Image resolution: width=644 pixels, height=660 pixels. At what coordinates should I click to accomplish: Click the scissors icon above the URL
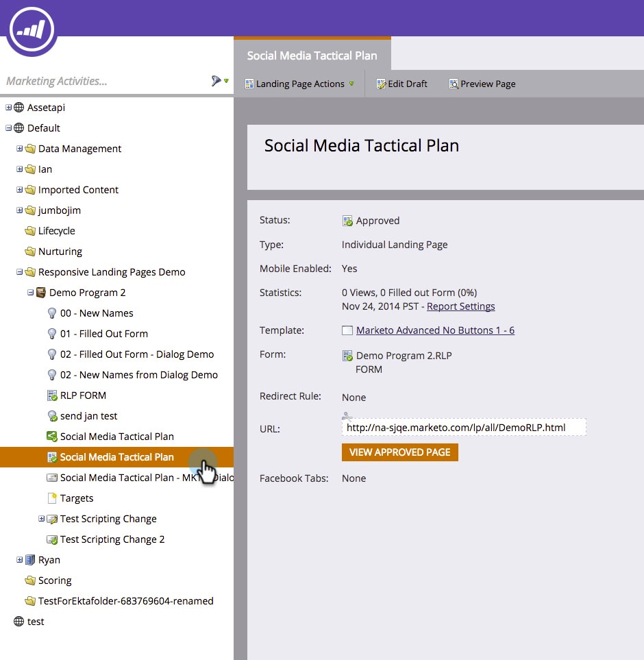point(347,417)
